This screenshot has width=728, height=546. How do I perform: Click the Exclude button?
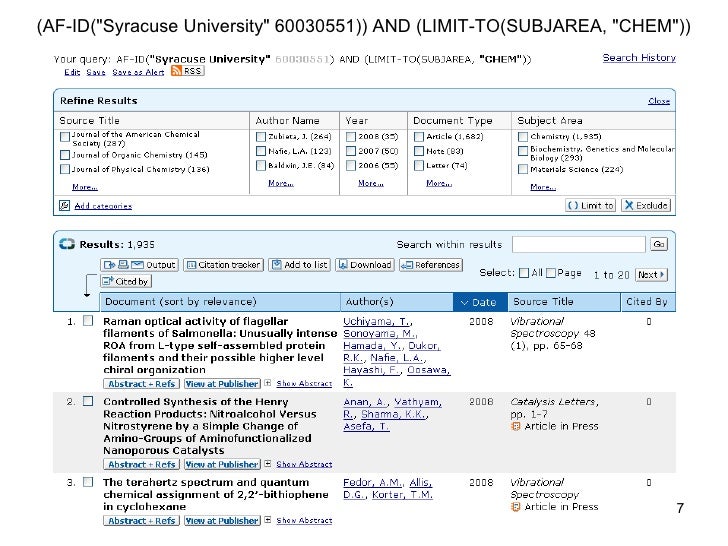(x=646, y=206)
